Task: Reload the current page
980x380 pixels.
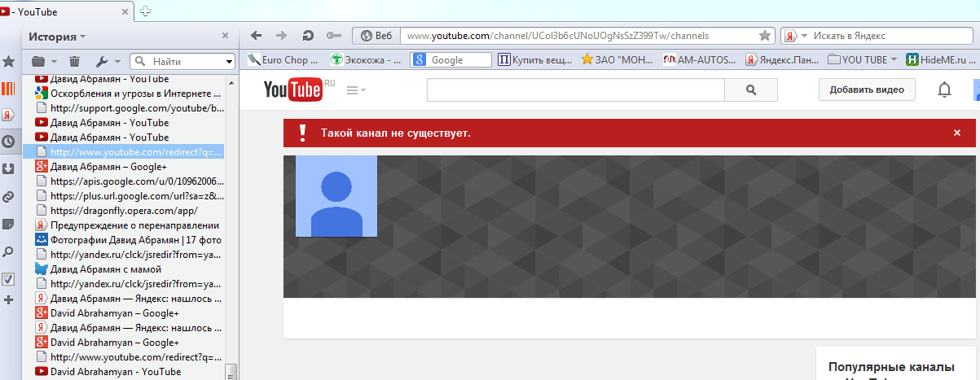Action: tap(307, 36)
